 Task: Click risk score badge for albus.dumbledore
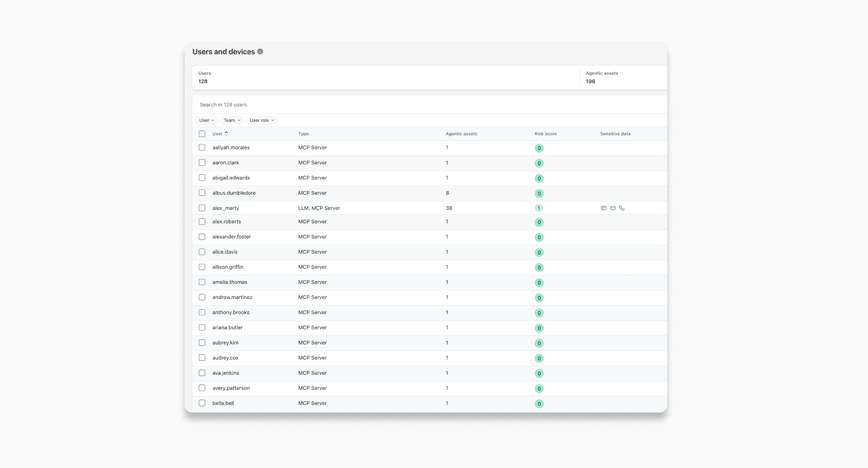pos(539,194)
